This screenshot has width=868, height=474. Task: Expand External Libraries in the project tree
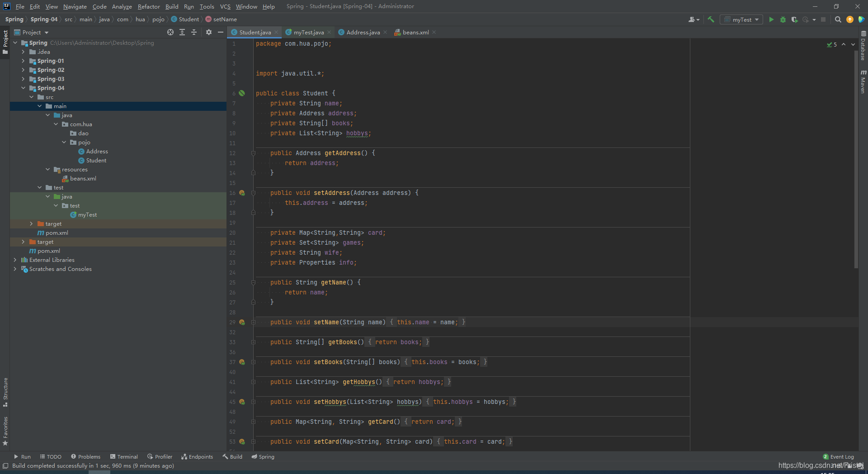point(15,260)
